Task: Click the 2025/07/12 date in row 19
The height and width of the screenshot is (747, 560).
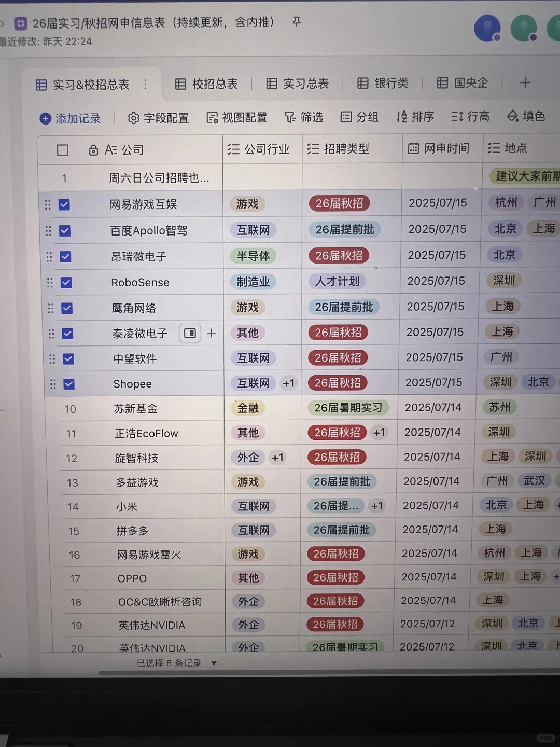Action: click(x=427, y=624)
